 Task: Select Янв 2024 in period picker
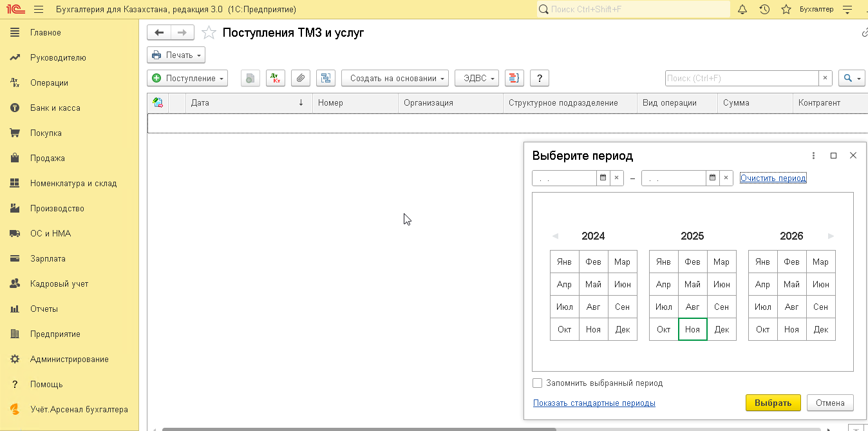(565, 262)
